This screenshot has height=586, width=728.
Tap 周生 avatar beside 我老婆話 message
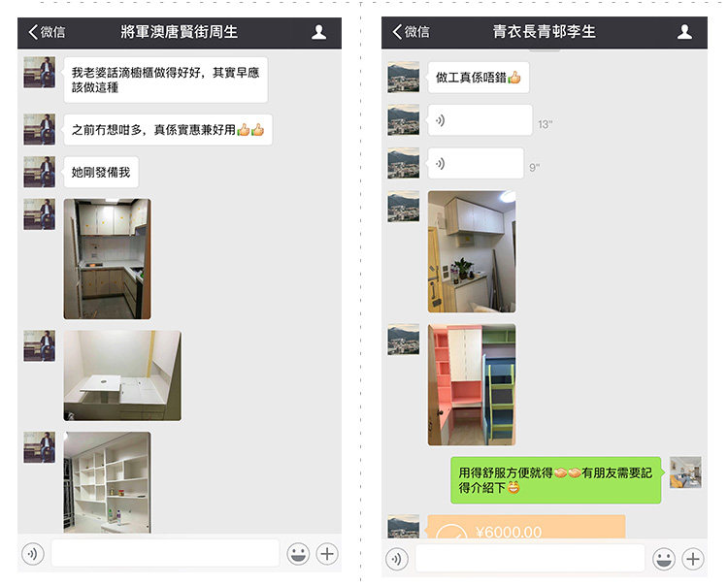[x=40, y=73]
